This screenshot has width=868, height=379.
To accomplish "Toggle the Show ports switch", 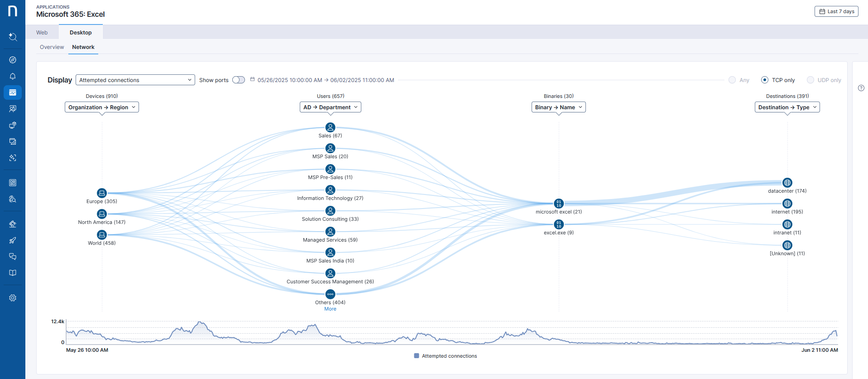I will click(239, 80).
